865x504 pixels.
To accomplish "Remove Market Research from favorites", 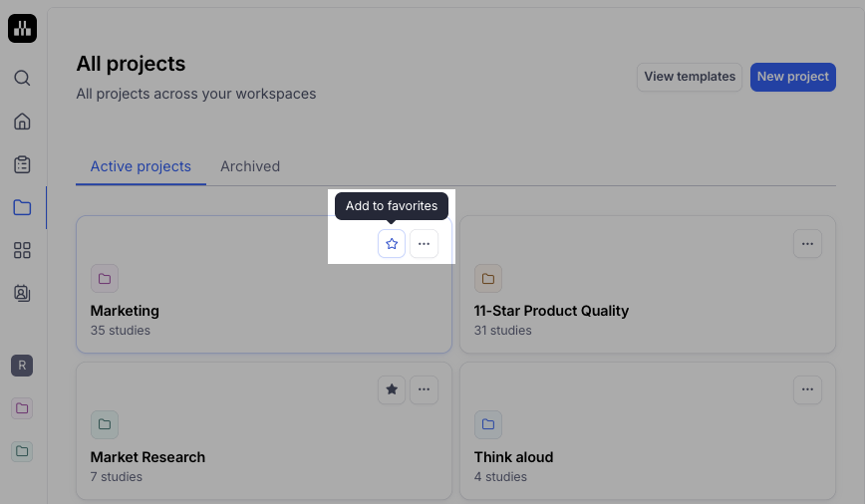I will (x=392, y=389).
